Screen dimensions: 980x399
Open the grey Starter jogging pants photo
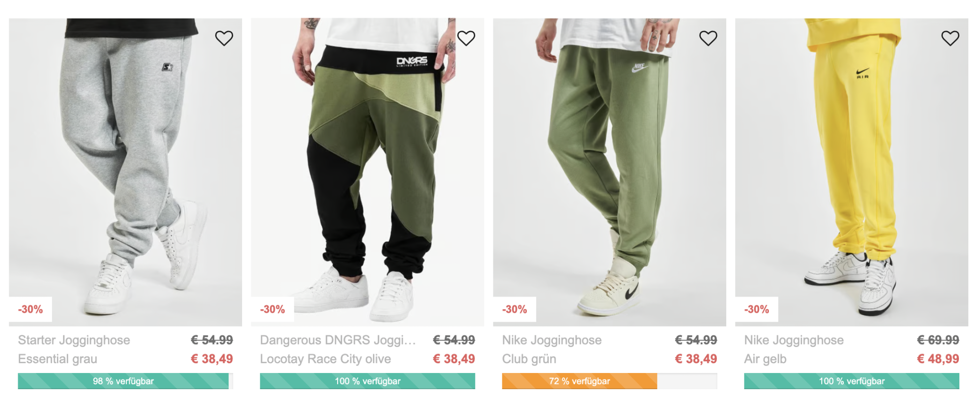point(125,172)
